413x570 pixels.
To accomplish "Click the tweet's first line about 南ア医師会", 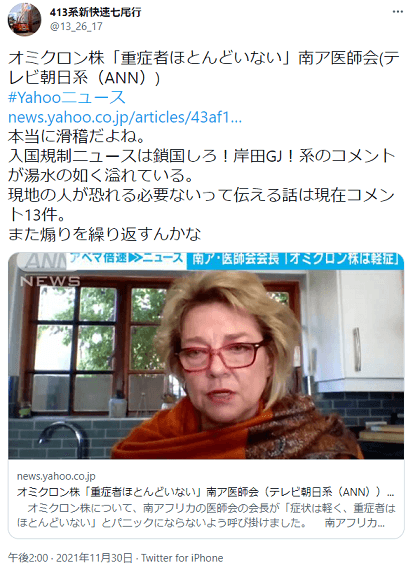I will [204, 68].
